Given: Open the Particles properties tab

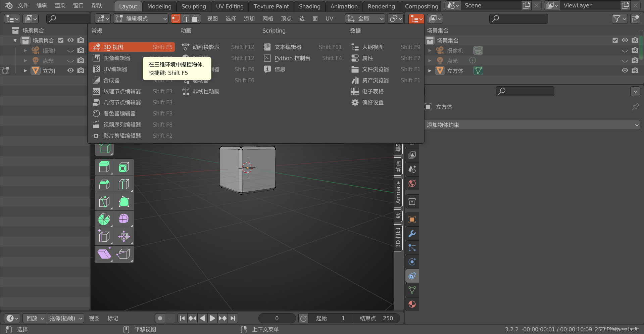Looking at the screenshot, I should pyautogui.click(x=412, y=248).
